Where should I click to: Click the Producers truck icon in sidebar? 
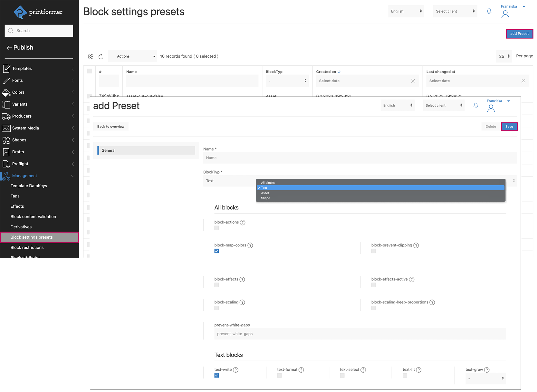click(x=6, y=116)
